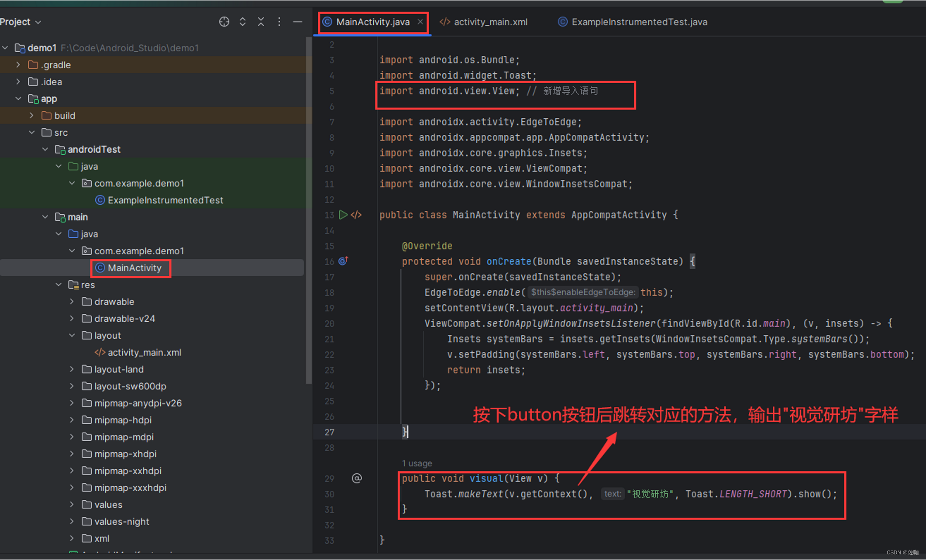926x560 pixels.
Task: Expand the values-night folder
Action: (x=72, y=521)
